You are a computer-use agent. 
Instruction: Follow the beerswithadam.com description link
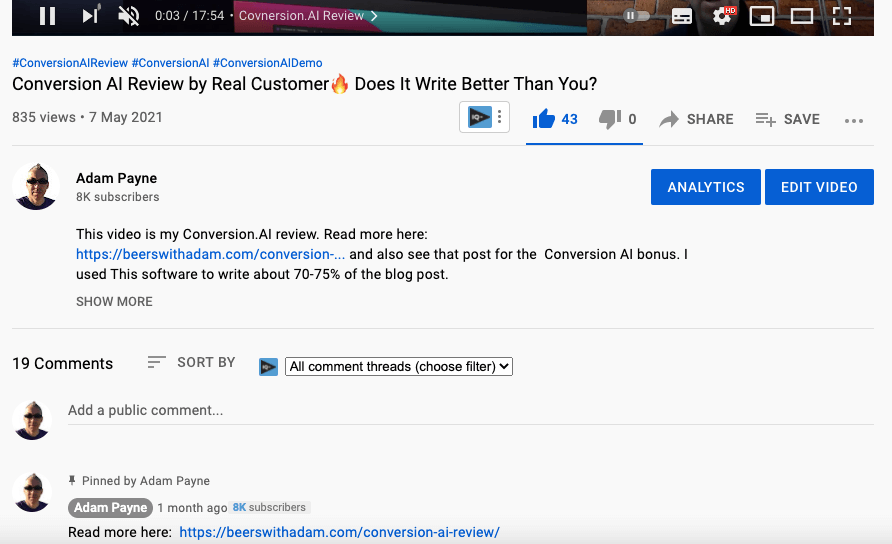pos(210,254)
